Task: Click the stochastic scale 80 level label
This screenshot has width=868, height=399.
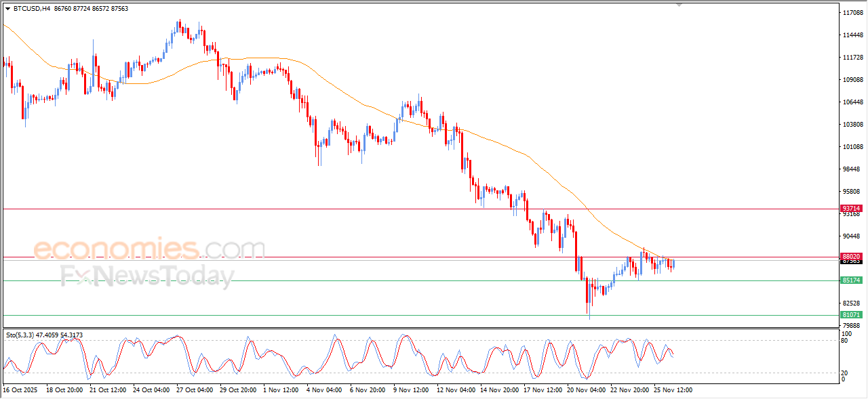Action: (845, 341)
